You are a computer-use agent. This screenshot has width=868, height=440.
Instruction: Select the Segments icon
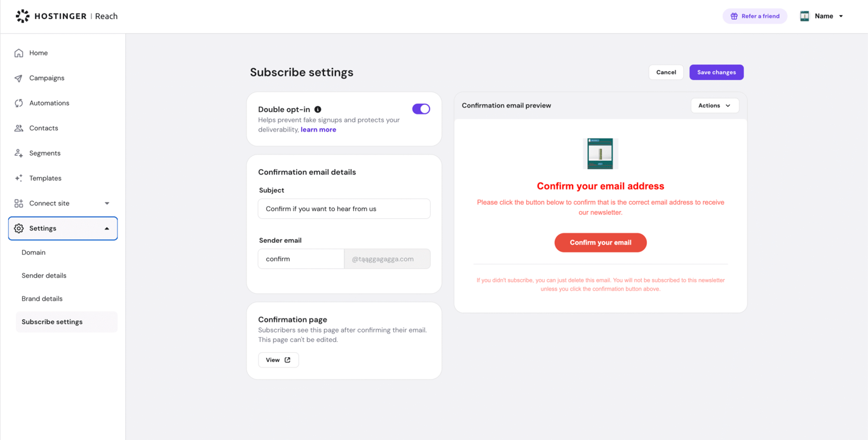(x=20, y=153)
